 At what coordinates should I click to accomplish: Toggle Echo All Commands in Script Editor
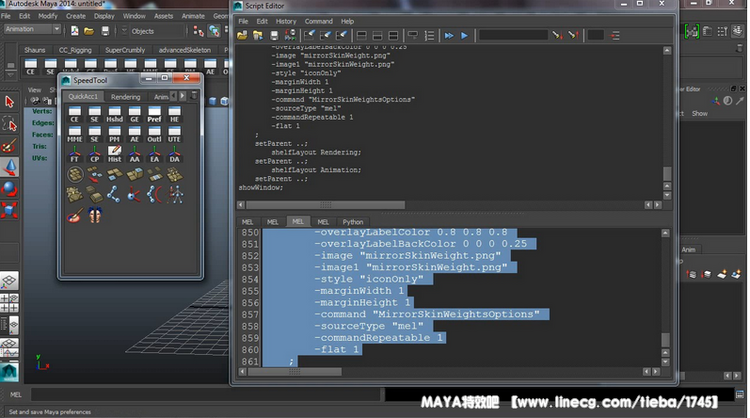pyautogui.click(x=412, y=35)
